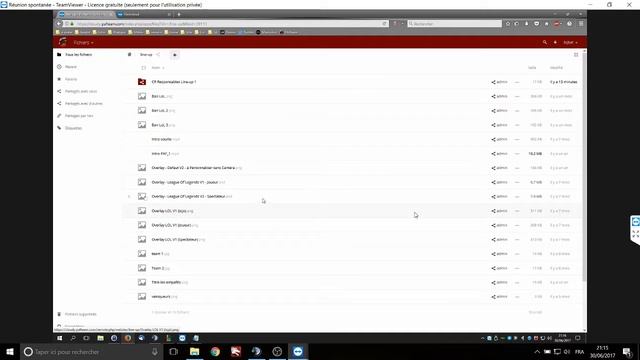Click the Windows Start button

(x=10, y=351)
